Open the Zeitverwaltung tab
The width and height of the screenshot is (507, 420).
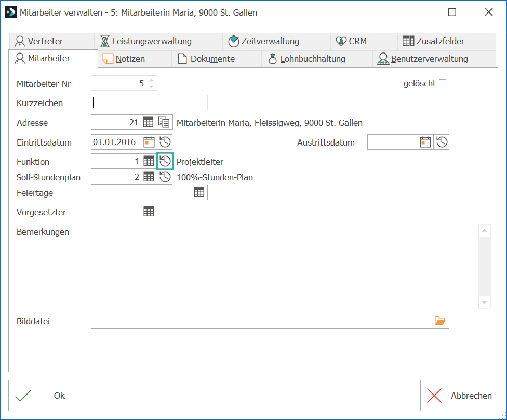(276, 42)
